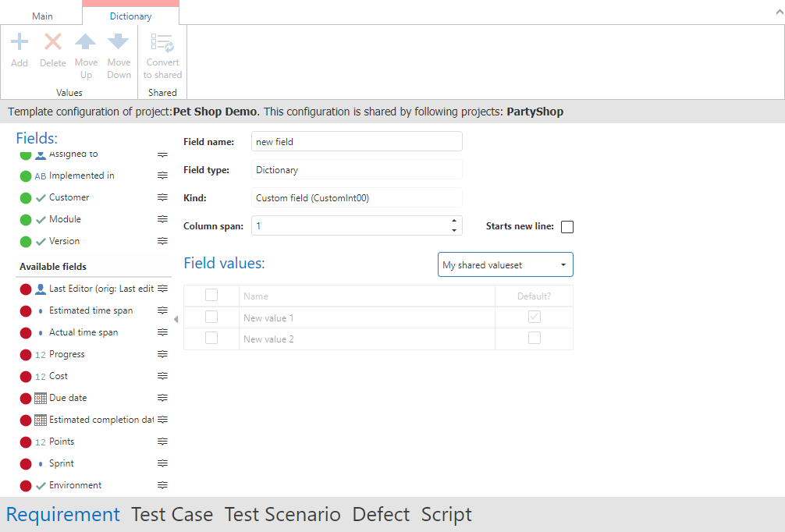The height and width of the screenshot is (532, 785).
Task: Click the Add value plus icon
Action: pos(20,42)
